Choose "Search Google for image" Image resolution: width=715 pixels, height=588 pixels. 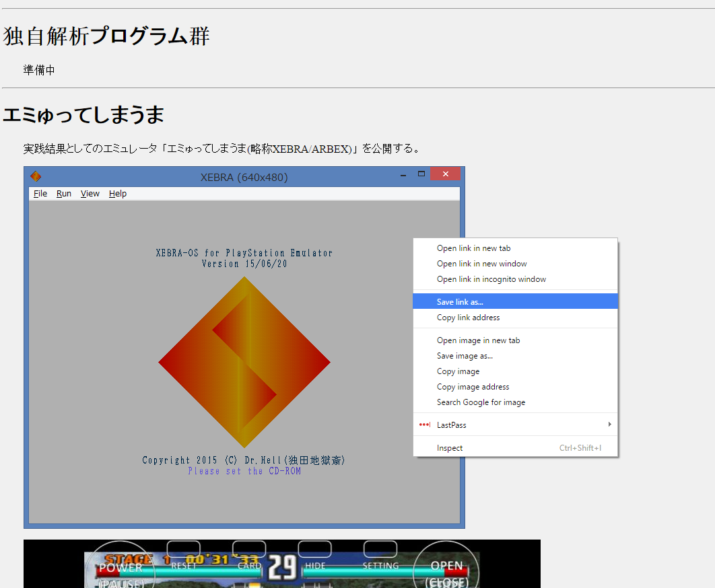click(515, 402)
